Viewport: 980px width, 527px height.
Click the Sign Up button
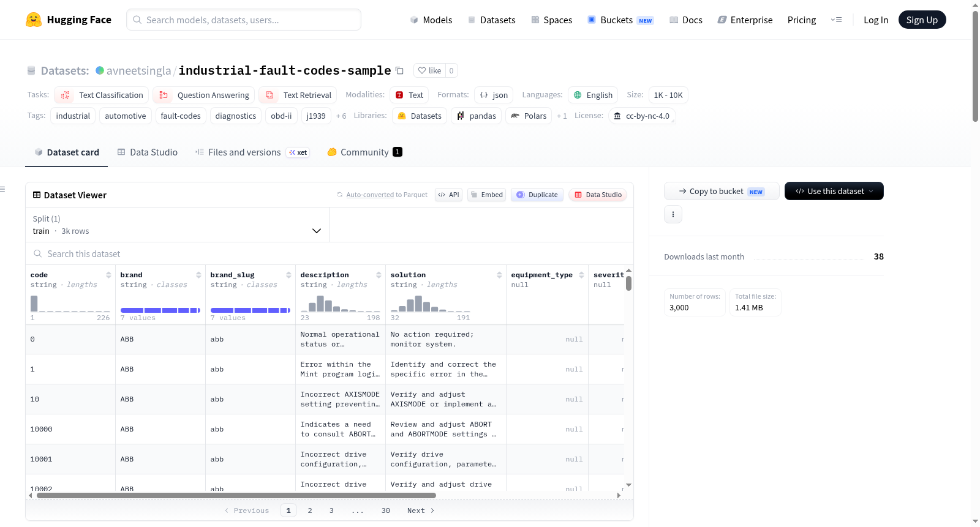tap(922, 20)
